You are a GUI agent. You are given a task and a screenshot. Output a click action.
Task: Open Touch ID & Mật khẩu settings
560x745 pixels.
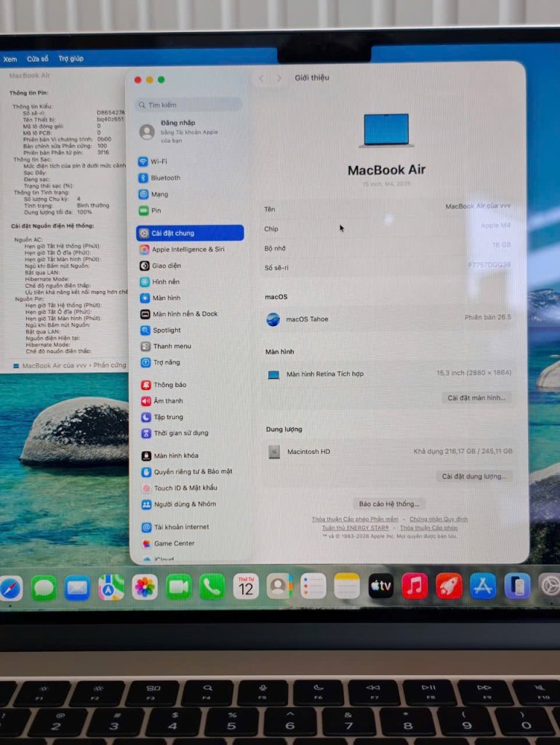pos(180,488)
